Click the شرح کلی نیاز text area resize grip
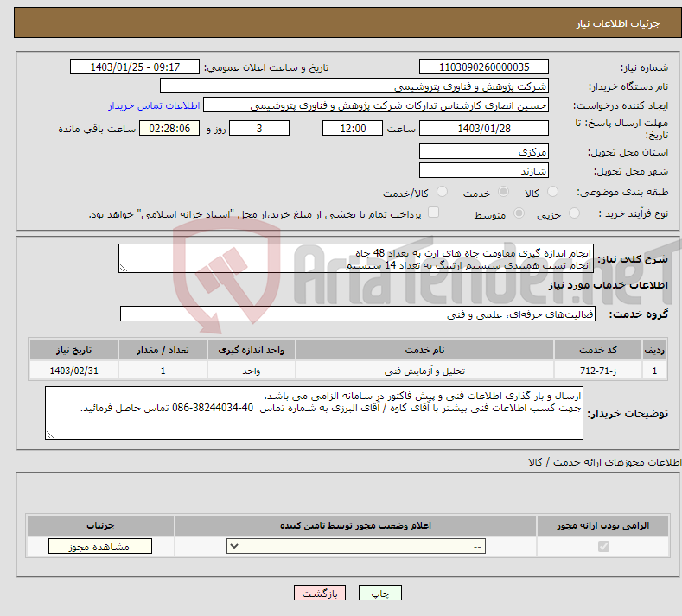682x616 pixels. (124, 268)
